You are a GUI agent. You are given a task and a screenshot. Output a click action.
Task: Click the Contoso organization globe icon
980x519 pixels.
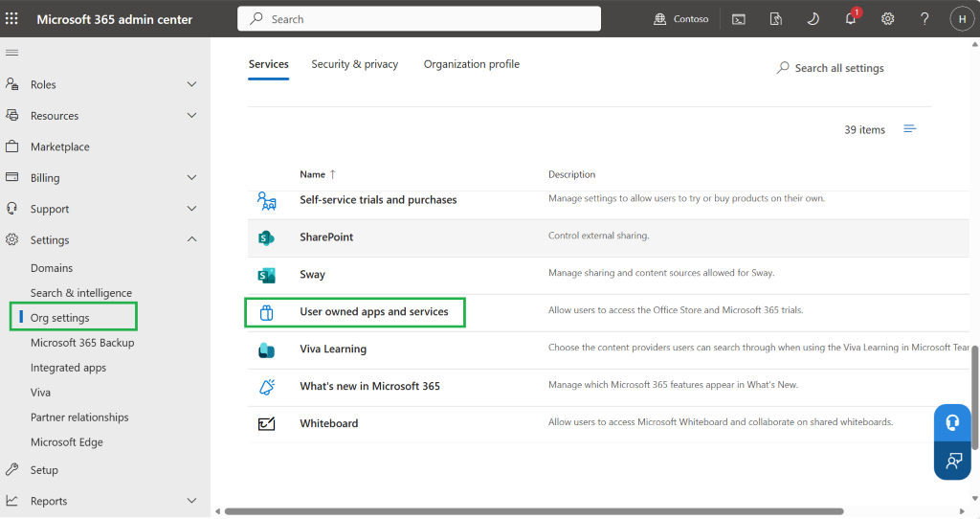pyautogui.click(x=660, y=19)
